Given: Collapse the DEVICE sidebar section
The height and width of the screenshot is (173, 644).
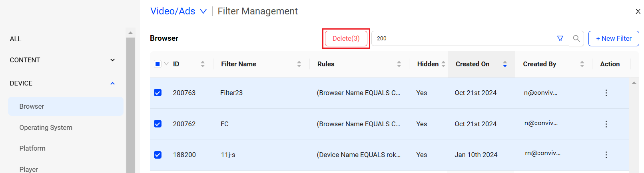Looking at the screenshot, I should pos(112,83).
